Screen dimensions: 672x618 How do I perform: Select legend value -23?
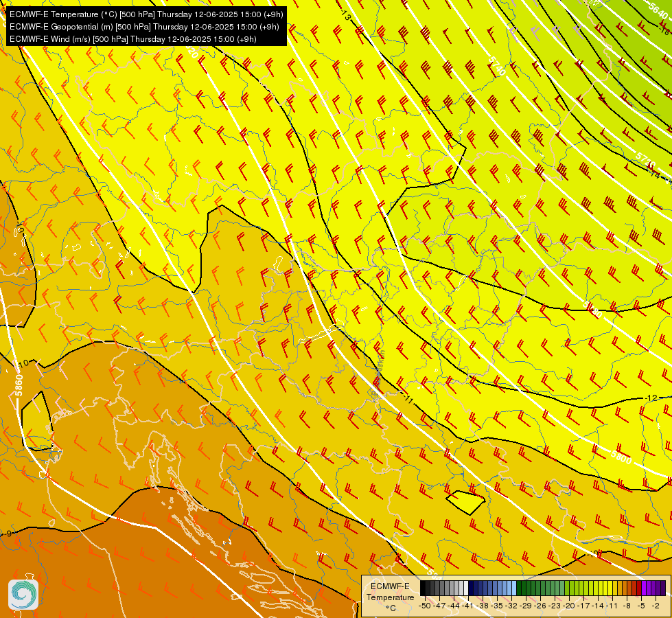555,606
